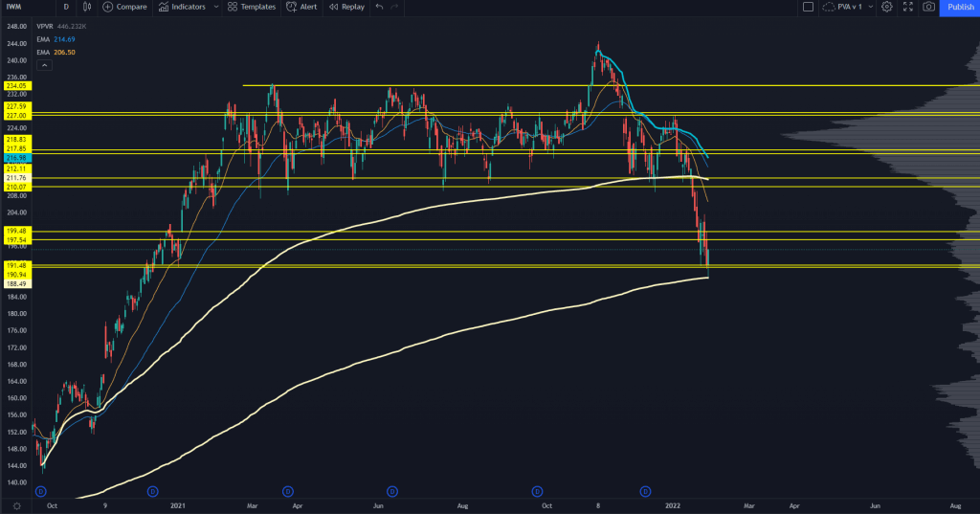Viewport: 980px width, 514px height.
Task: Click the 218.83 price level label
Action: pos(17,140)
